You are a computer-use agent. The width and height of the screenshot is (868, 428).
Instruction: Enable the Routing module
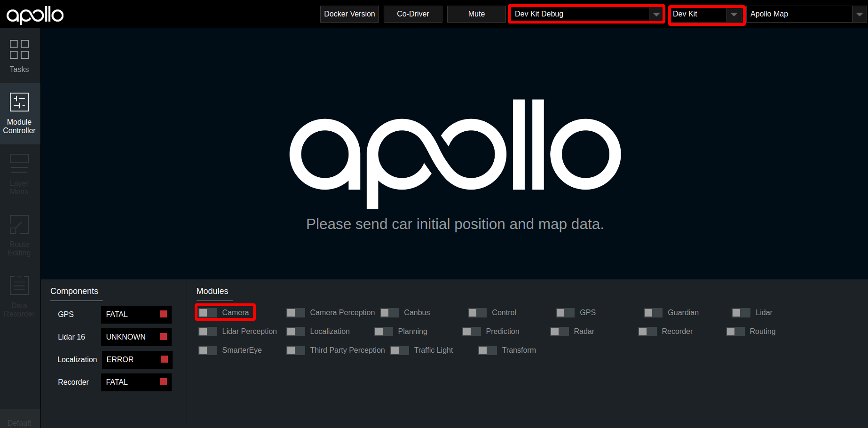pyautogui.click(x=735, y=332)
